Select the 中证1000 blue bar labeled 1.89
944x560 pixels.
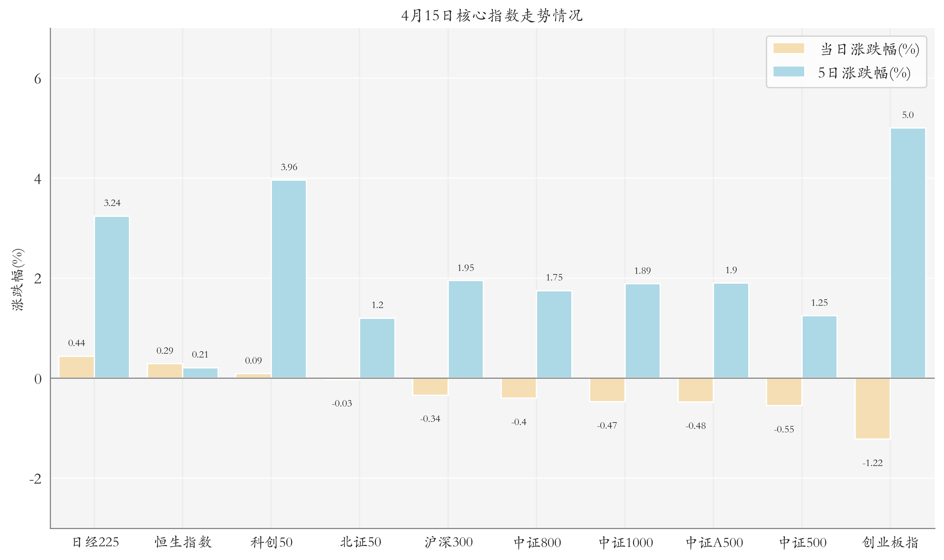[x=642, y=331]
